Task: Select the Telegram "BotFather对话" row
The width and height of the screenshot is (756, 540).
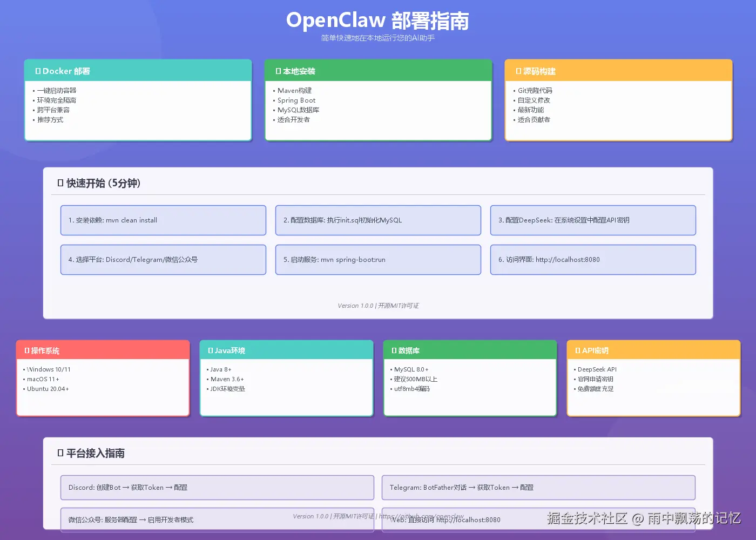Action: [x=538, y=488]
